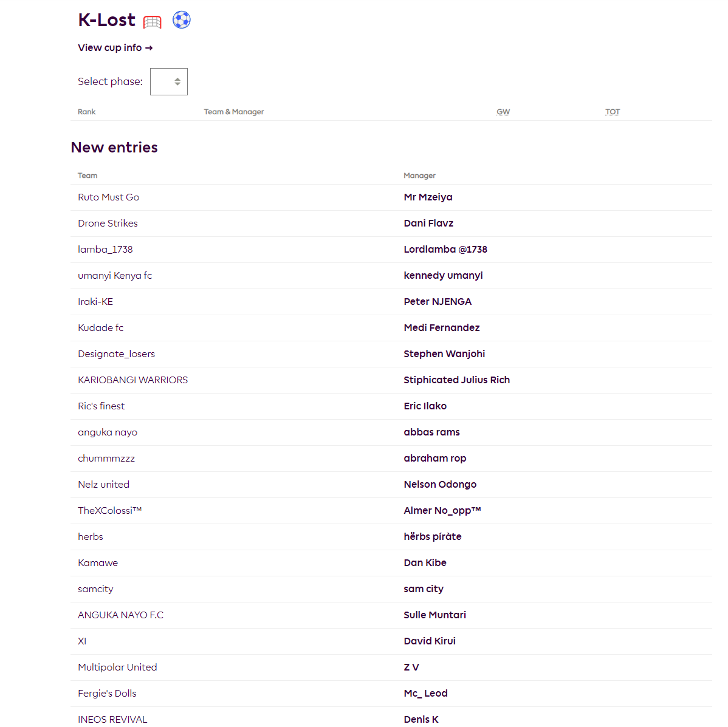Click the blue soccer ball icon
Image resolution: width=728 pixels, height=727 pixels.
click(x=182, y=20)
